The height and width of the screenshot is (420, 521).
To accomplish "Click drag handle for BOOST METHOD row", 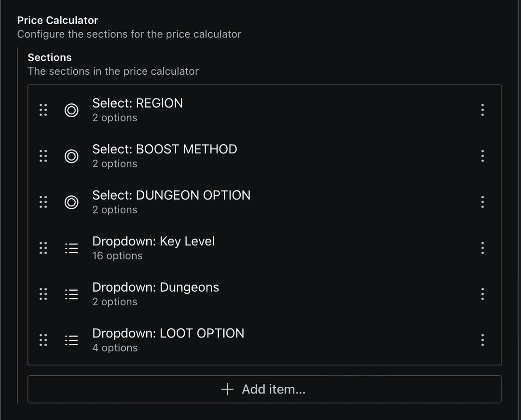I will (x=43, y=156).
